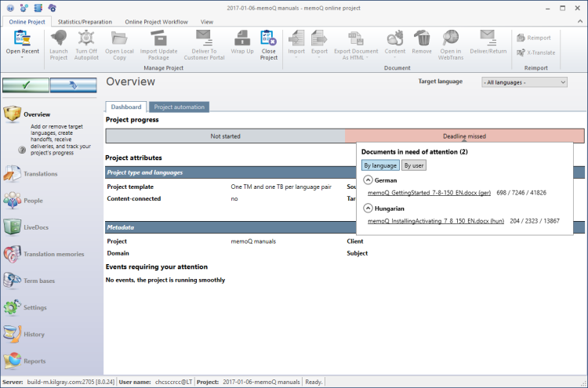
Task: Click the Open Recent icon
Action: click(x=23, y=38)
